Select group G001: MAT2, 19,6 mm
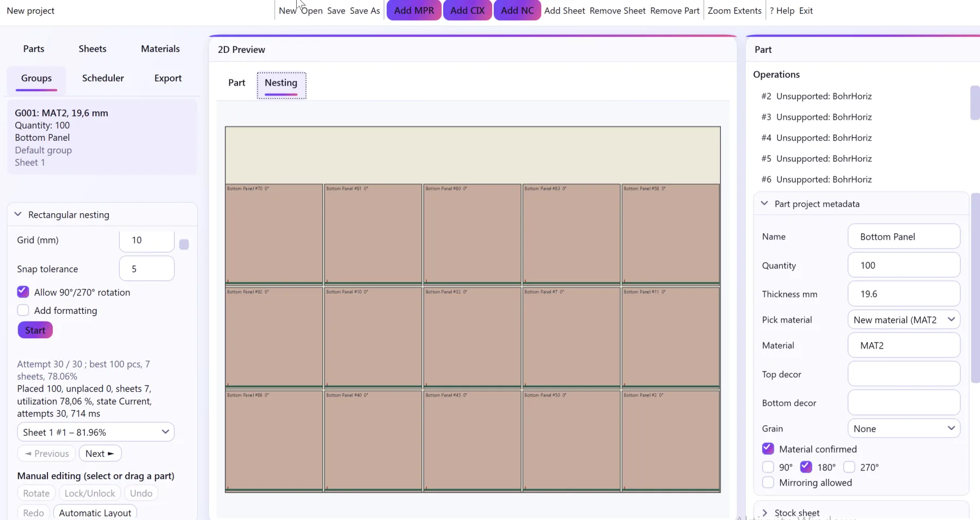The image size is (980, 520). tap(102, 137)
